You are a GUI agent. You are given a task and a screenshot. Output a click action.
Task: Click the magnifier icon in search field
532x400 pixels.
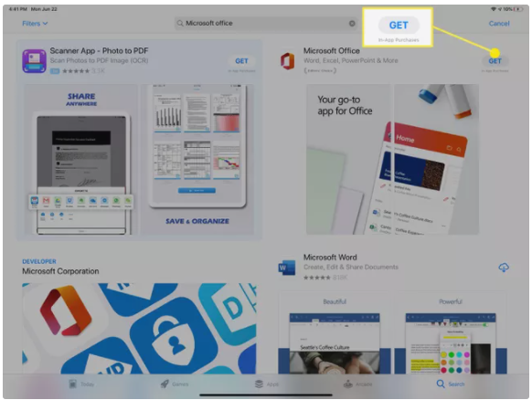[x=180, y=24]
